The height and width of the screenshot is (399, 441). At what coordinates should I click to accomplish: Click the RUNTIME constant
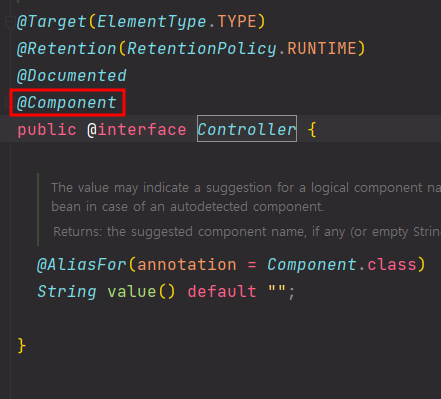pyautogui.click(x=322, y=49)
